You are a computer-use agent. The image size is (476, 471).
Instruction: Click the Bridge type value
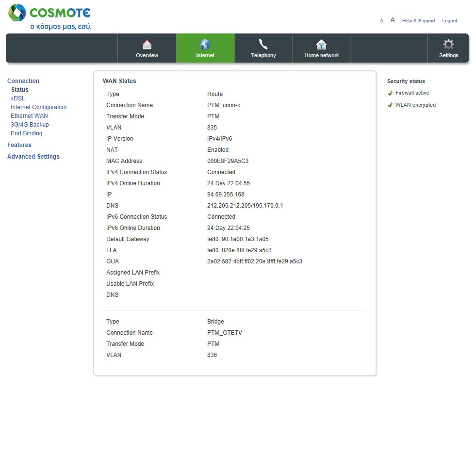[215, 322]
